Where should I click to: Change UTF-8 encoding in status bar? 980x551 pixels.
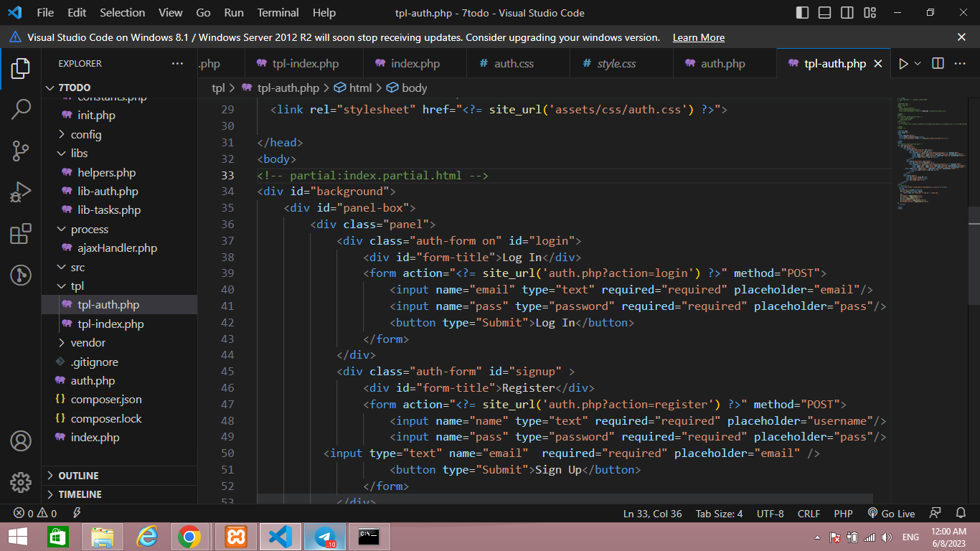tap(770, 514)
